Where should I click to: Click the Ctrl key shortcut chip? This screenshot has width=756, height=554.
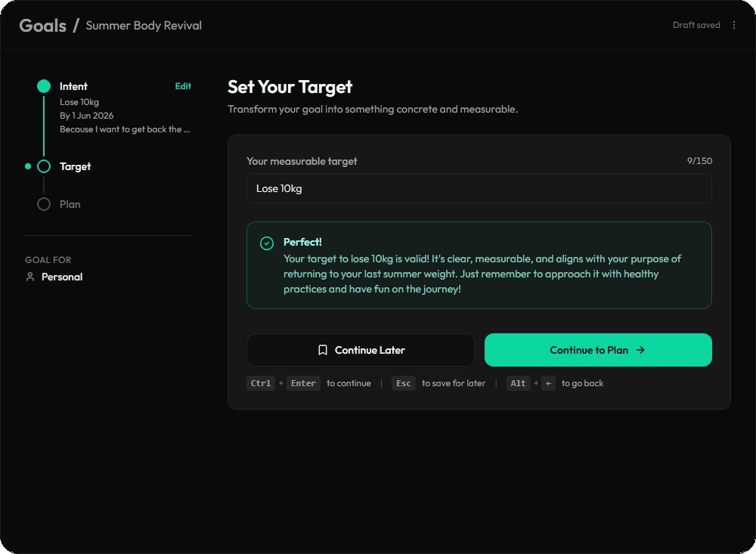click(260, 383)
